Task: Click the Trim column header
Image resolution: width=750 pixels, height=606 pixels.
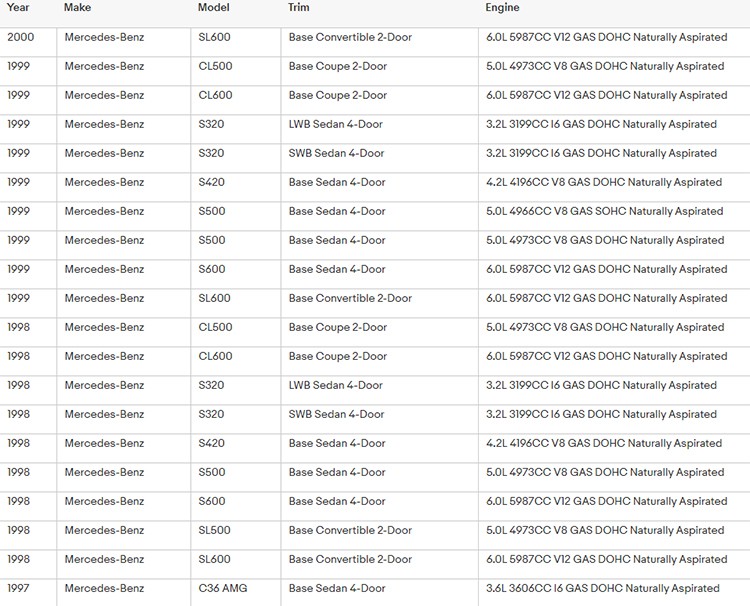Action: 299,8
